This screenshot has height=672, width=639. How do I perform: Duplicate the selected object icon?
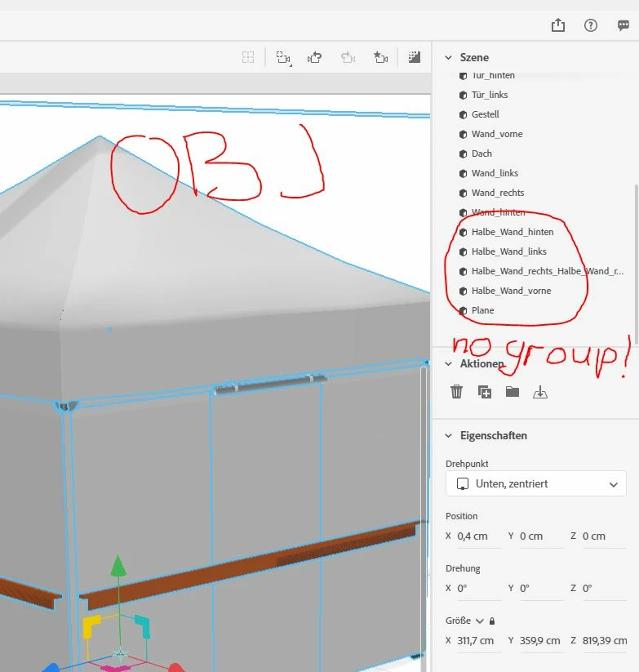pos(485,392)
